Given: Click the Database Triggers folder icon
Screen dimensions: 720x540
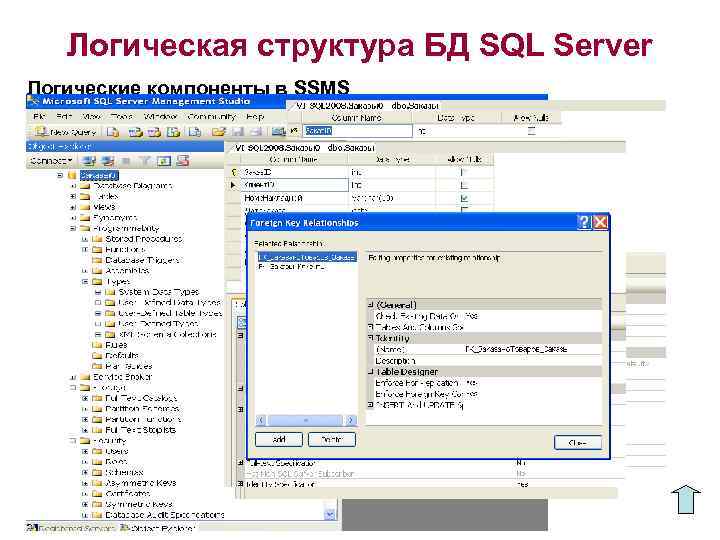Looking at the screenshot, I should (x=97, y=260).
